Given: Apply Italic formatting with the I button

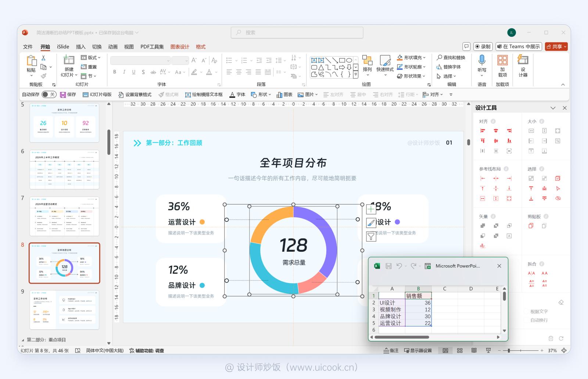Looking at the screenshot, I should tap(124, 72).
